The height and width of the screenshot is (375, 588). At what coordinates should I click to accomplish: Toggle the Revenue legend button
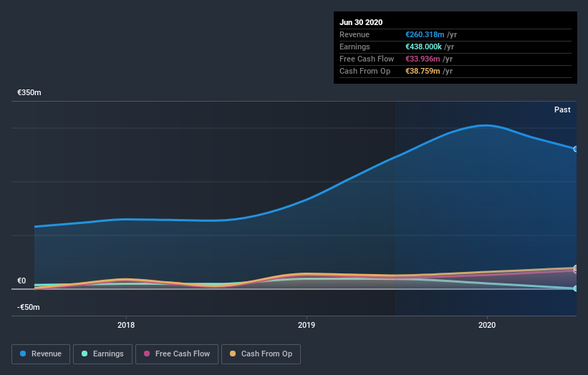coord(41,354)
